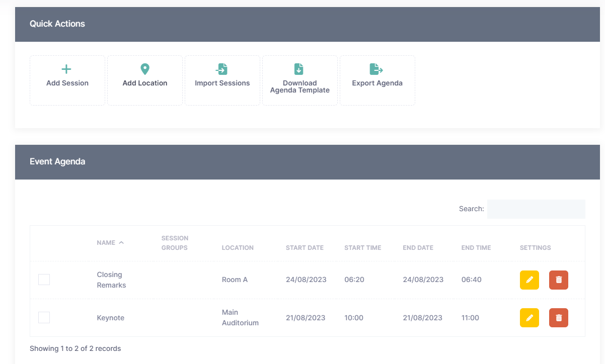Image resolution: width=605 pixels, height=364 pixels.
Task: Click the Add Location pin icon
Action: pyautogui.click(x=145, y=69)
